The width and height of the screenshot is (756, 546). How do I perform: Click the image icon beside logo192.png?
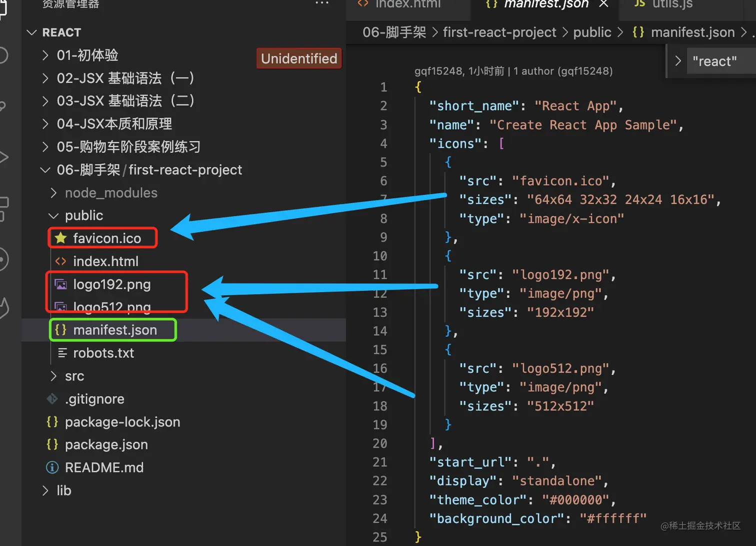pyautogui.click(x=61, y=284)
